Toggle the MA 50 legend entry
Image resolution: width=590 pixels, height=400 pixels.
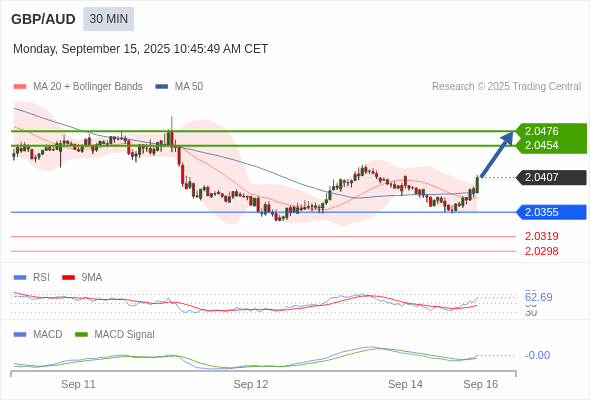tap(179, 87)
